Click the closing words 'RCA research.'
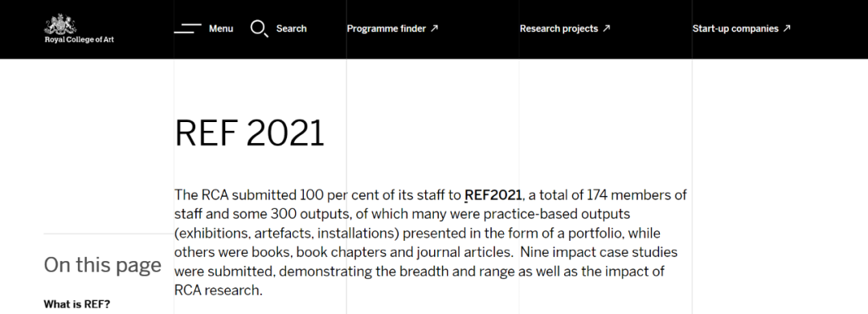Screen dimensions: 868x314 (x=218, y=290)
